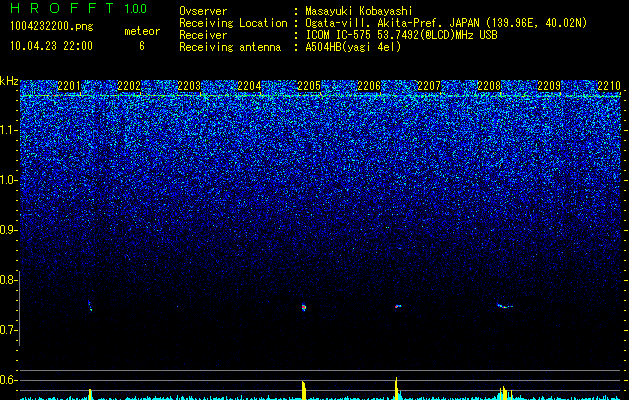Click the meteor echo after 2206
The height and width of the screenshot is (400, 629).
(x=398, y=306)
